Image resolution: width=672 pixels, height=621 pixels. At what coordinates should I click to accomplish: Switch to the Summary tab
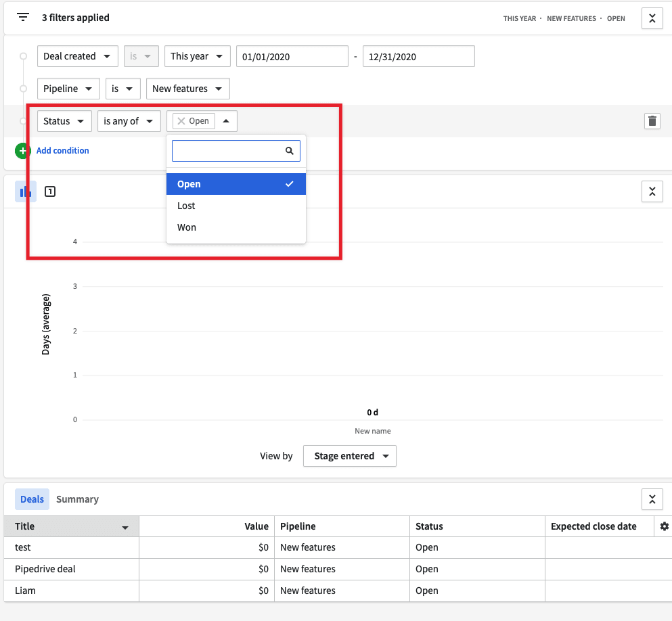(77, 499)
